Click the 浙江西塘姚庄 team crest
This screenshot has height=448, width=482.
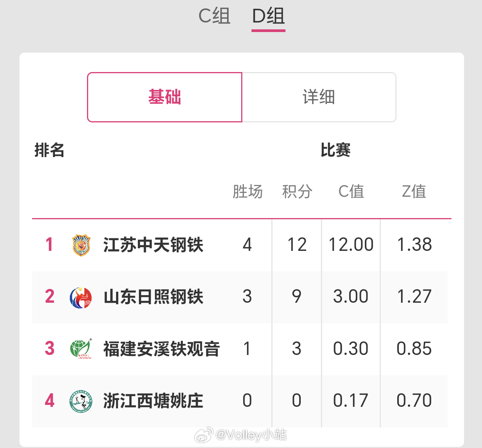(80, 401)
